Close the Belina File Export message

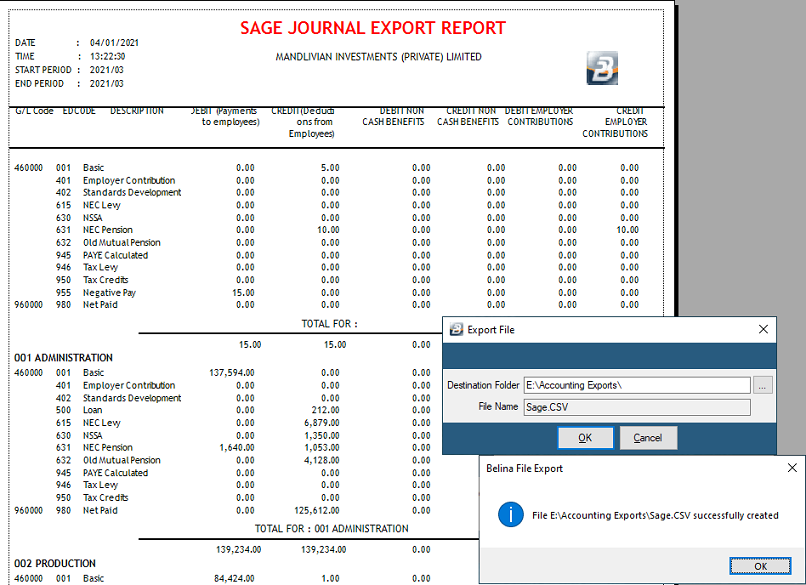[792, 468]
